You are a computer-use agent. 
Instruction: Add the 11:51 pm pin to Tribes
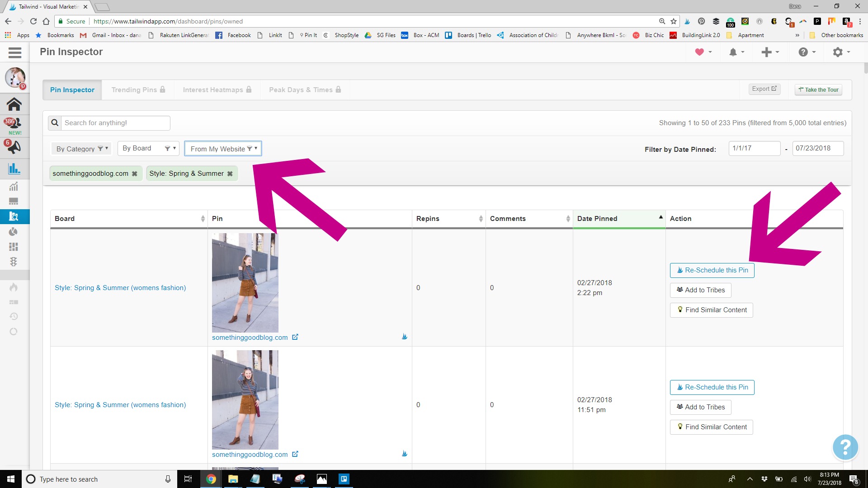700,407
